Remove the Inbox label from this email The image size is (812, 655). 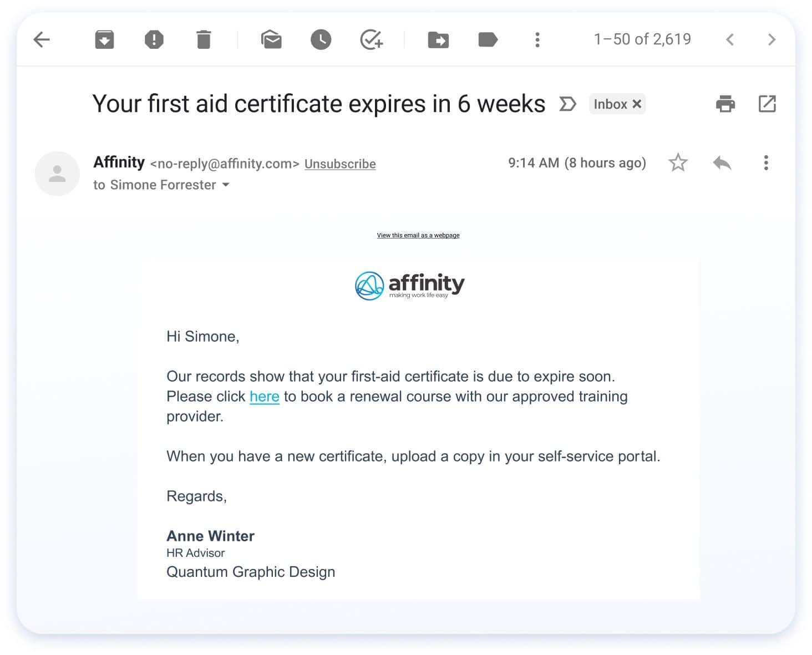pyautogui.click(x=637, y=104)
